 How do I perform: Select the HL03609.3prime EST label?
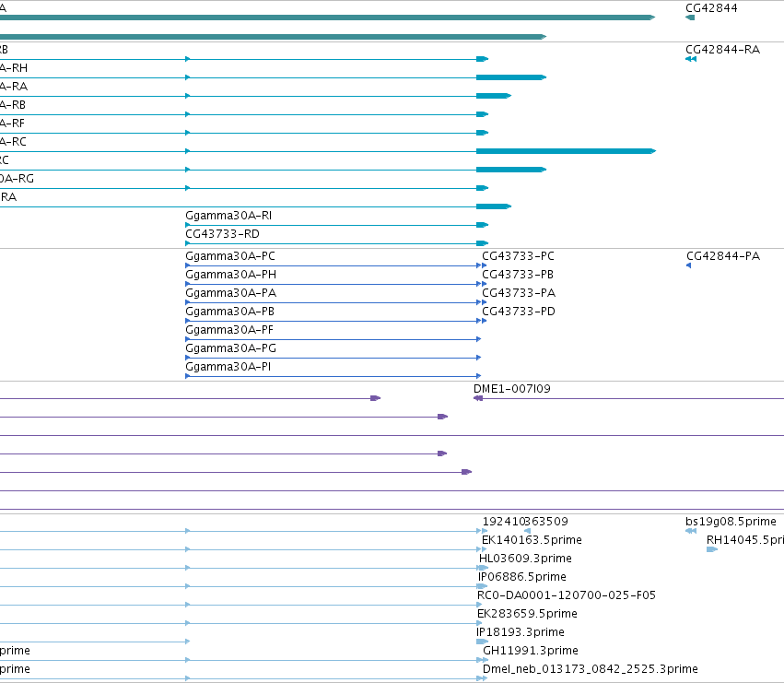point(525,559)
